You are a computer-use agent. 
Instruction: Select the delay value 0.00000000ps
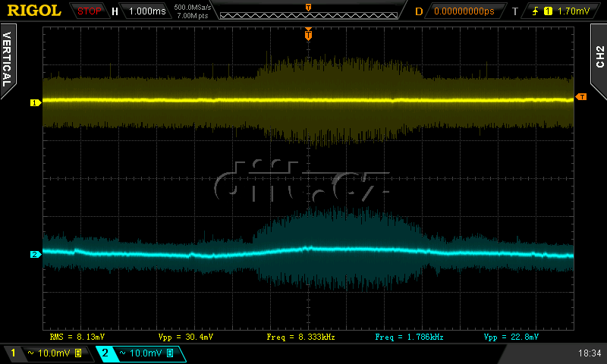click(464, 11)
